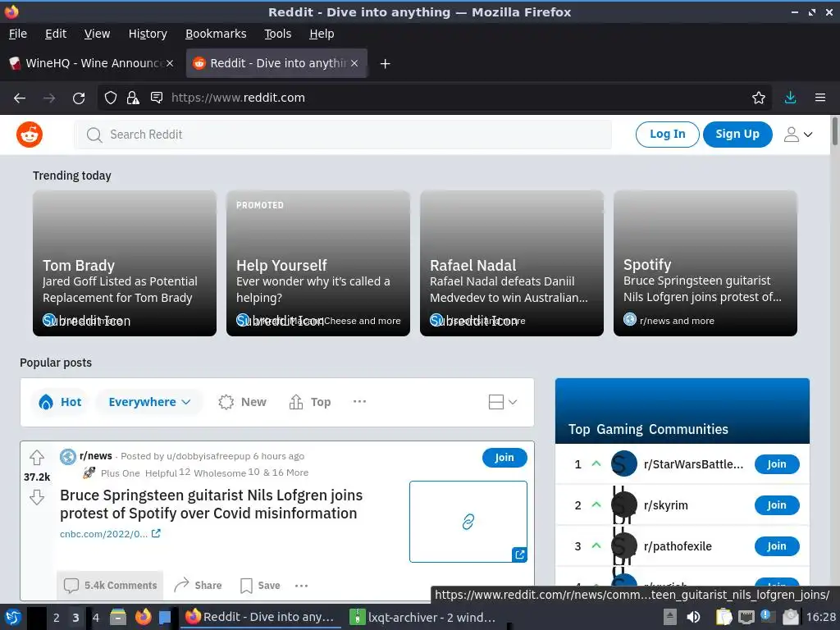Open the Rafael Nadal trending card
Image resolution: width=840 pixels, height=630 pixels.
(512, 263)
